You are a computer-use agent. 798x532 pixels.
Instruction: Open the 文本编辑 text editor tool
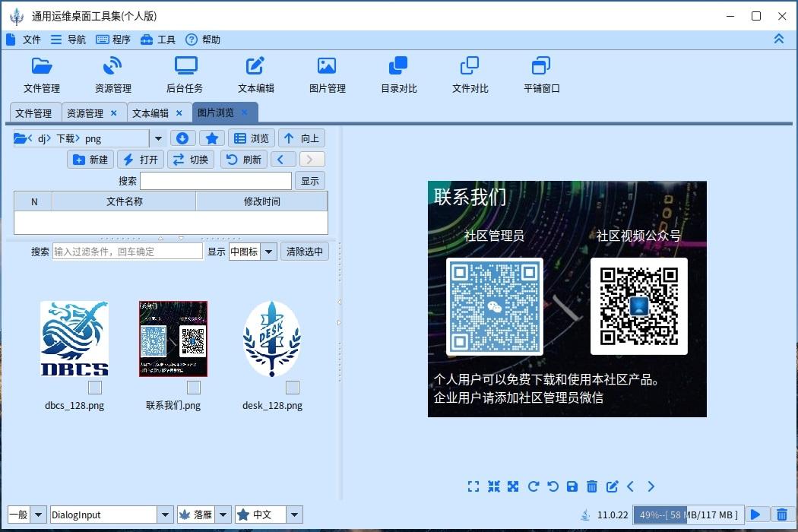[x=256, y=74]
